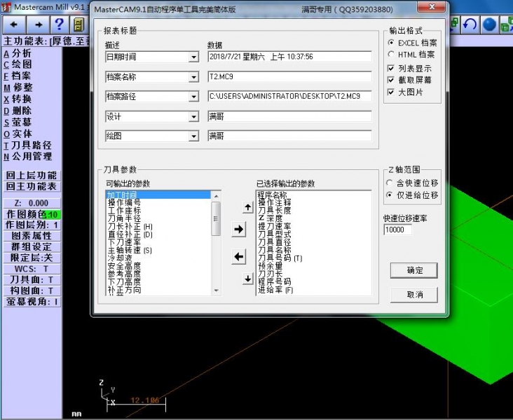This screenshot has width=513, height=420.
Task: Click the 萤幕视角: I button
Action: tap(32, 302)
